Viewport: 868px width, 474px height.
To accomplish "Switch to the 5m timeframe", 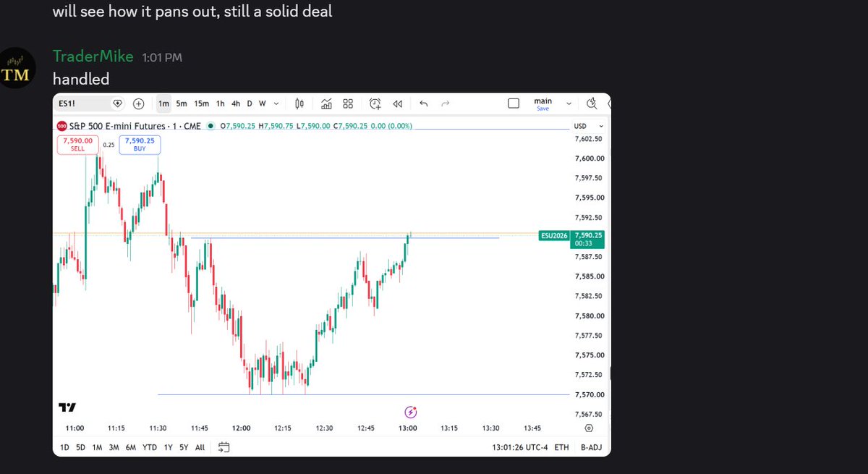I will coord(182,103).
